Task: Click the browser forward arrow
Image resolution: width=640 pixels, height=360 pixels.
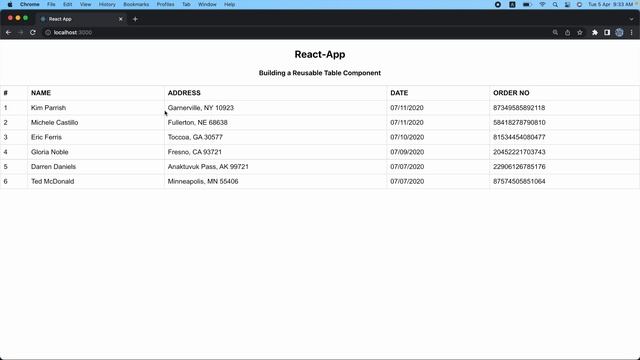Action: pyautogui.click(x=20, y=32)
